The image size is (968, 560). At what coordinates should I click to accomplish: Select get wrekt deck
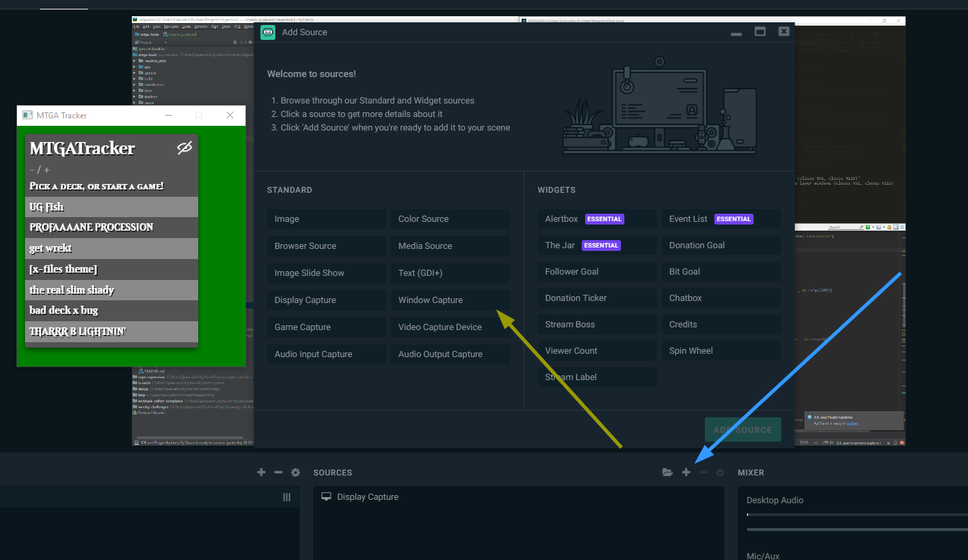click(112, 248)
